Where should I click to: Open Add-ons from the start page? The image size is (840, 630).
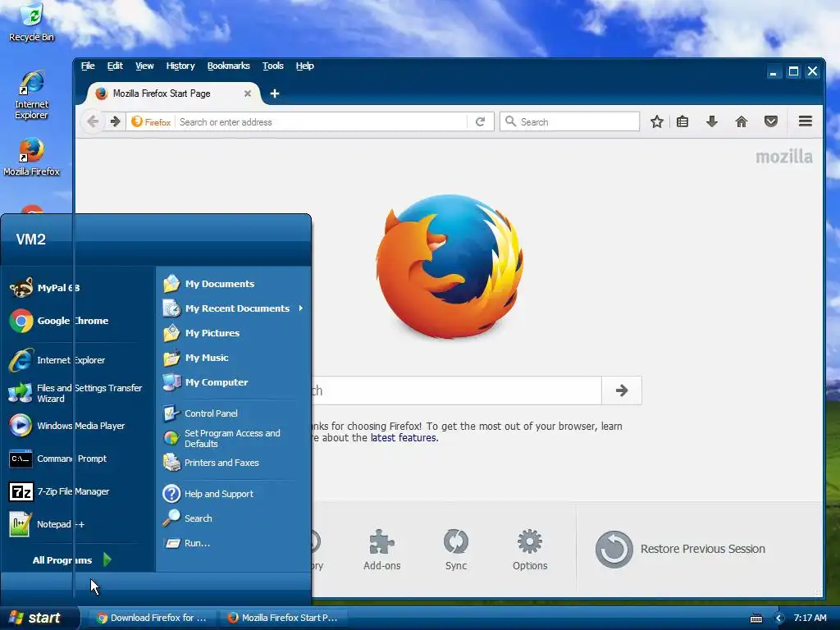[382, 549]
